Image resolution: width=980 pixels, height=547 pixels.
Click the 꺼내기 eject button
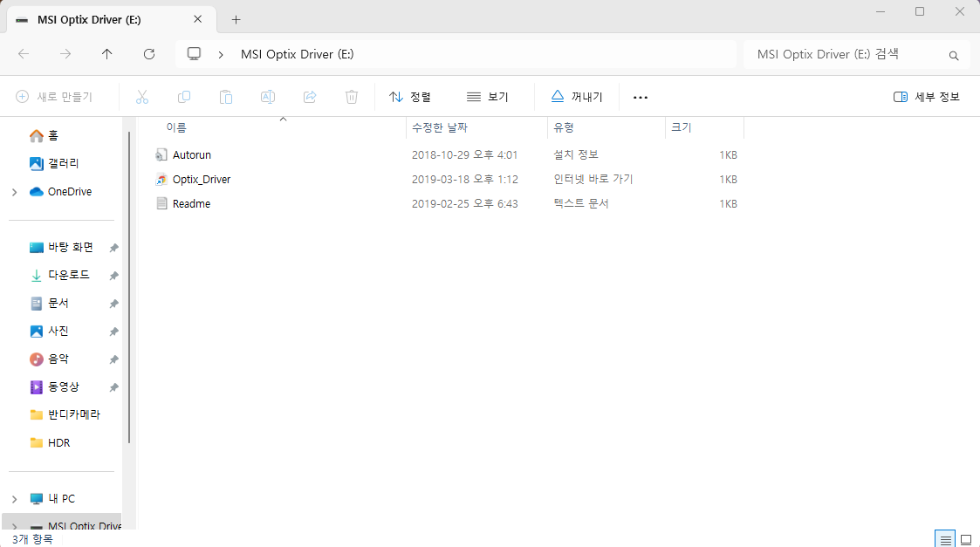(577, 97)
